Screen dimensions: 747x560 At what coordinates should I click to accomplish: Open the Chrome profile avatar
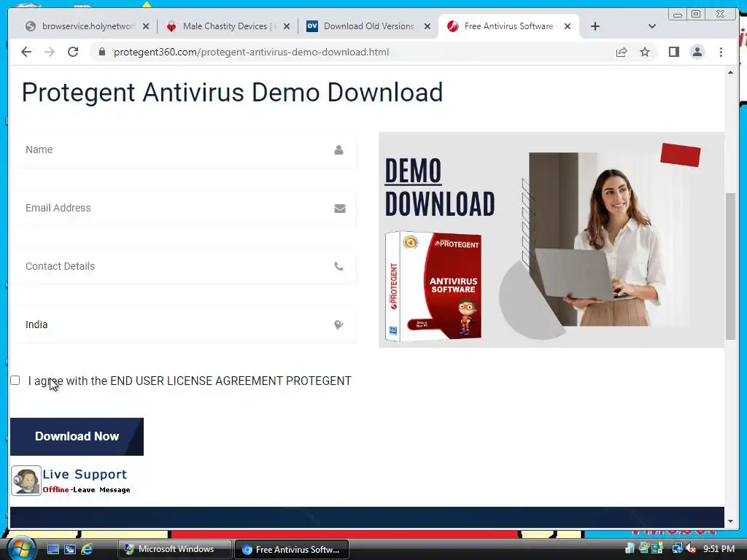pyautogui.click(x=697, y=52)
